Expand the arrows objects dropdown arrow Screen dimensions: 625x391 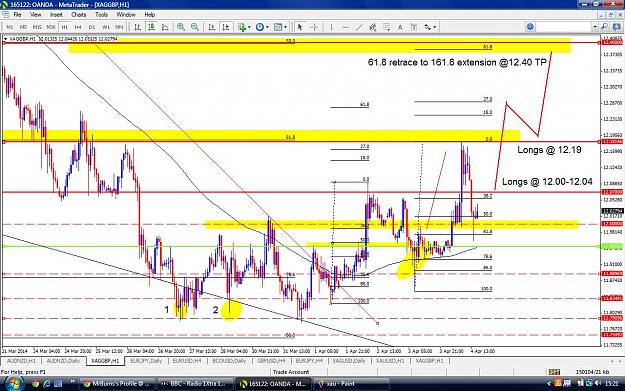(434, 27)
